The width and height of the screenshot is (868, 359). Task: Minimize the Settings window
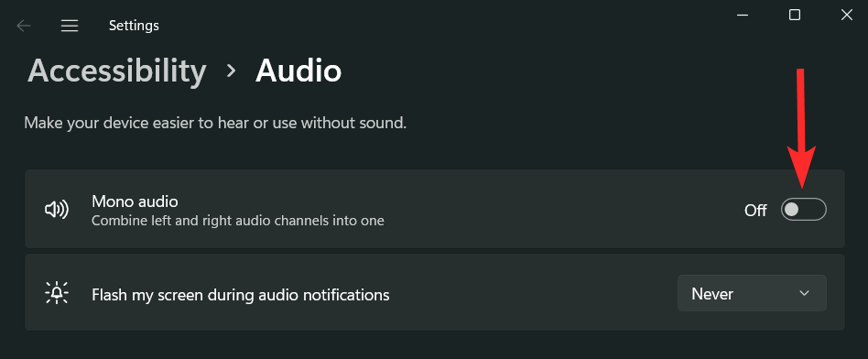pos(743,16)
